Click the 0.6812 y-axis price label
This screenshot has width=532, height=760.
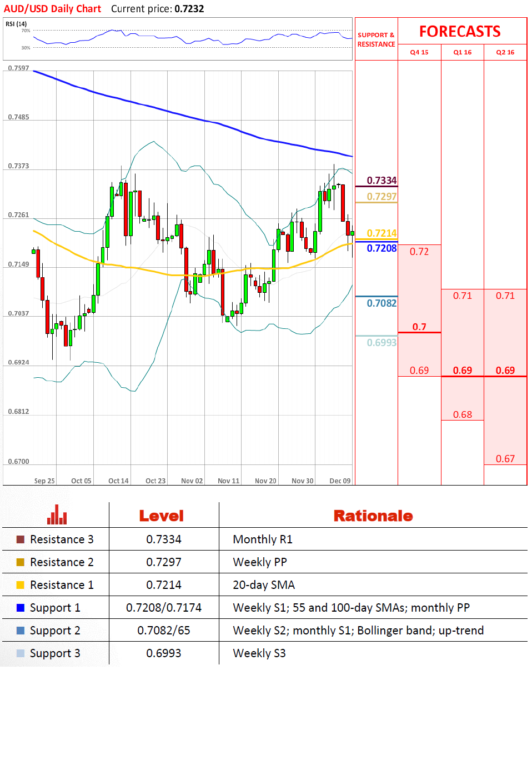pos(18,412)
